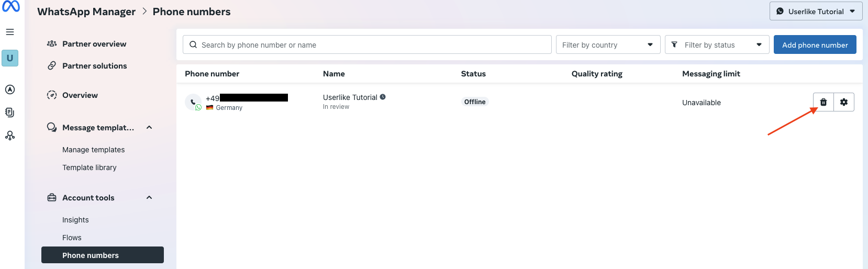The image size is (868, 269).
Task: Click the info icon beside Userlike Tutorial name
Action: pyautogui.click(x=383, y=97)
